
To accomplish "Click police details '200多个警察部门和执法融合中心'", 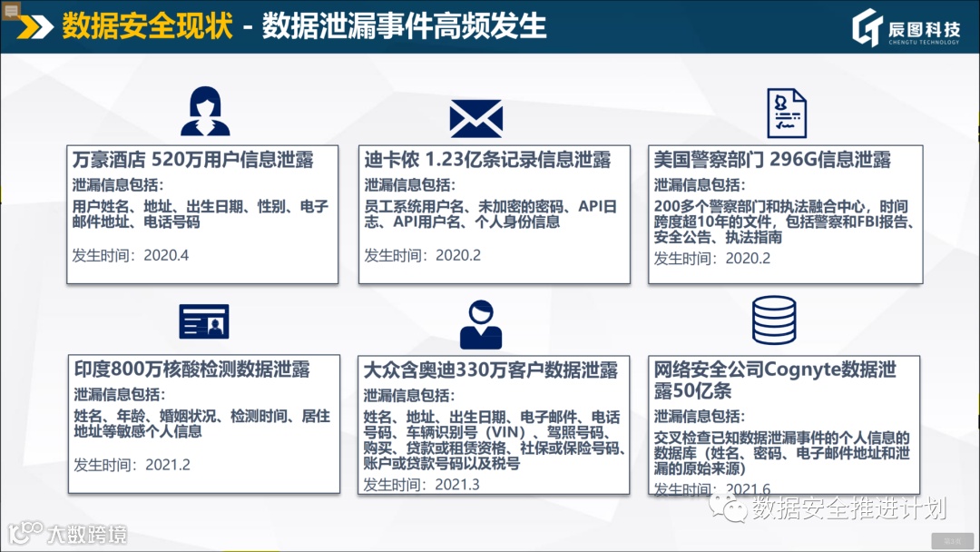I will 760,206.
